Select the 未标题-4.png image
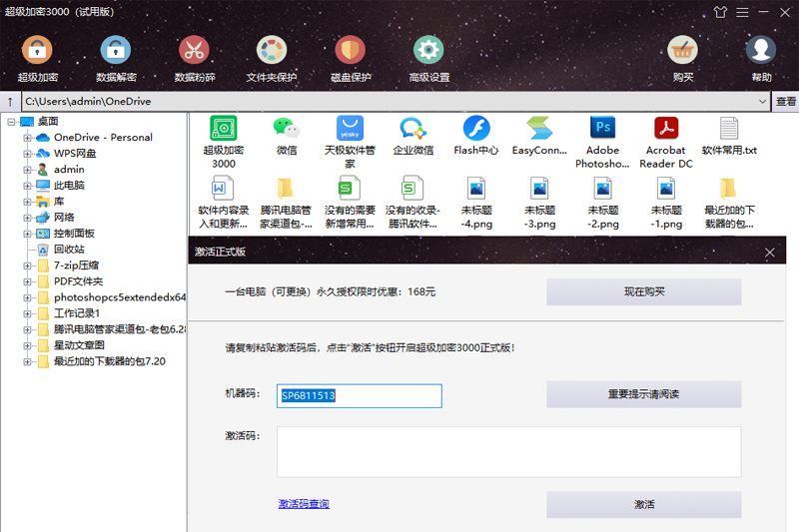Viewport: 799px width, 532px height. point(476,189)
